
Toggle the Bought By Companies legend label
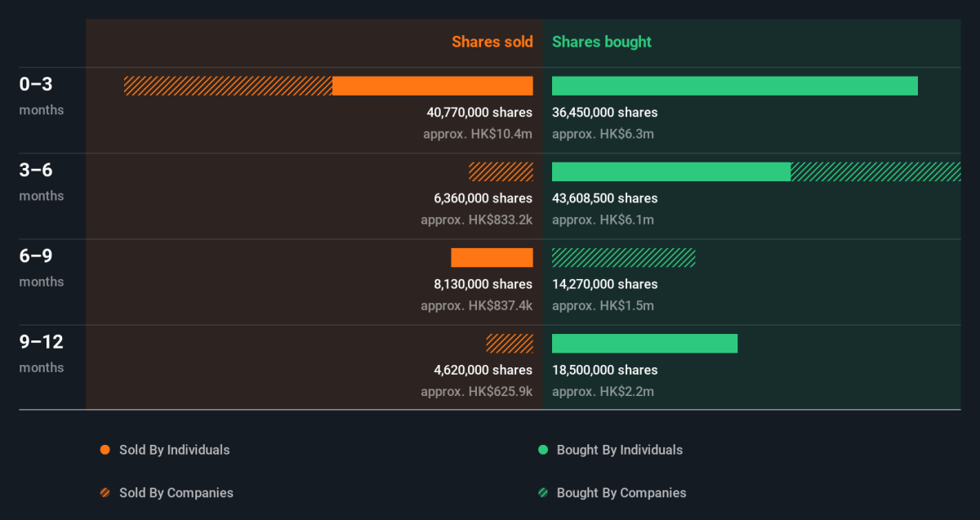point(621,493)
